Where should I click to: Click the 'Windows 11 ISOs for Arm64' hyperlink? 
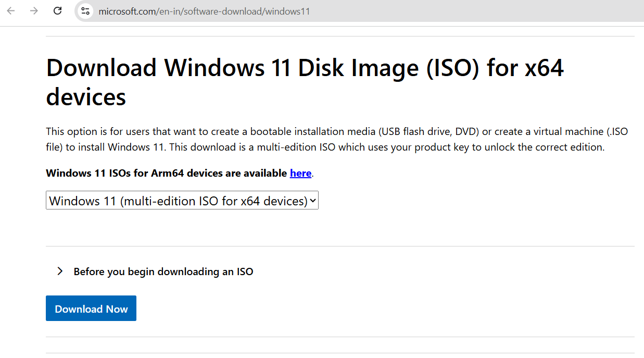pos(300,173)
